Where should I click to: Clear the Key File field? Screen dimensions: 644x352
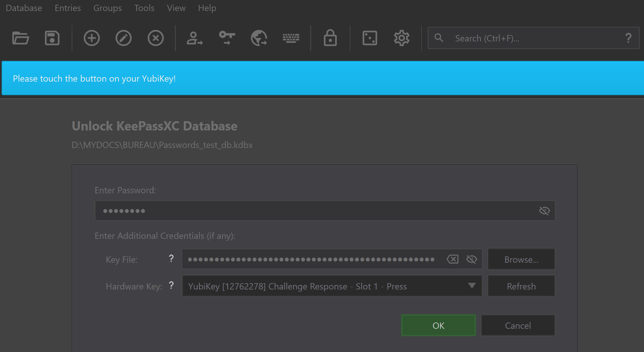[x=452, y=259]
